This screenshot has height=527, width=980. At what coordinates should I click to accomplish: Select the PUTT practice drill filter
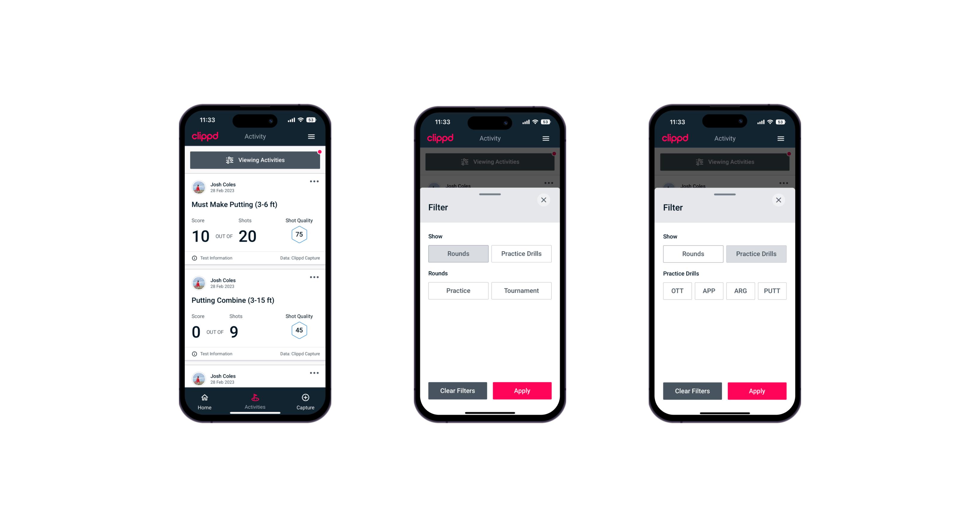(772, 291)
